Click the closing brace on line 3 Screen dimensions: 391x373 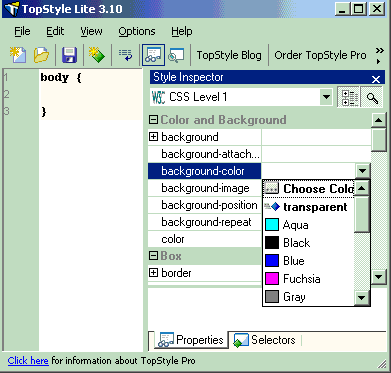pos(44,112)
